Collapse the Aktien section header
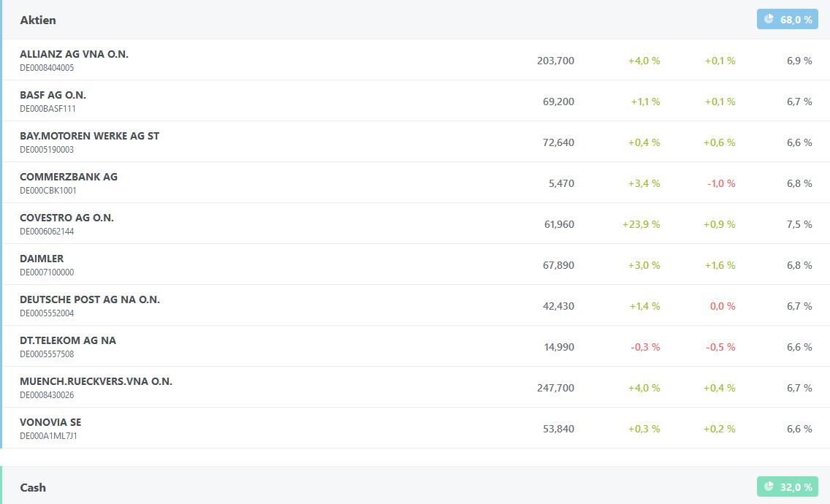 click(x=38, y=20)
